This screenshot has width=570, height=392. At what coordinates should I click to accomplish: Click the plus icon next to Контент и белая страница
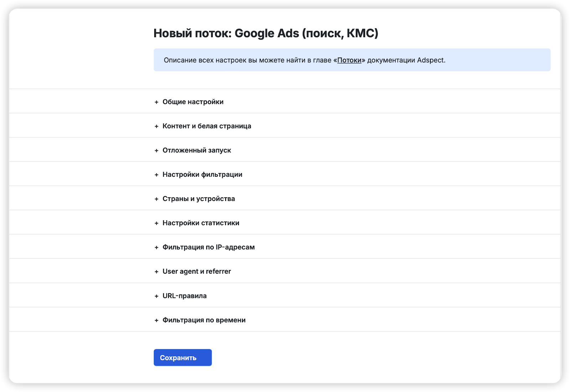(156, 127)
